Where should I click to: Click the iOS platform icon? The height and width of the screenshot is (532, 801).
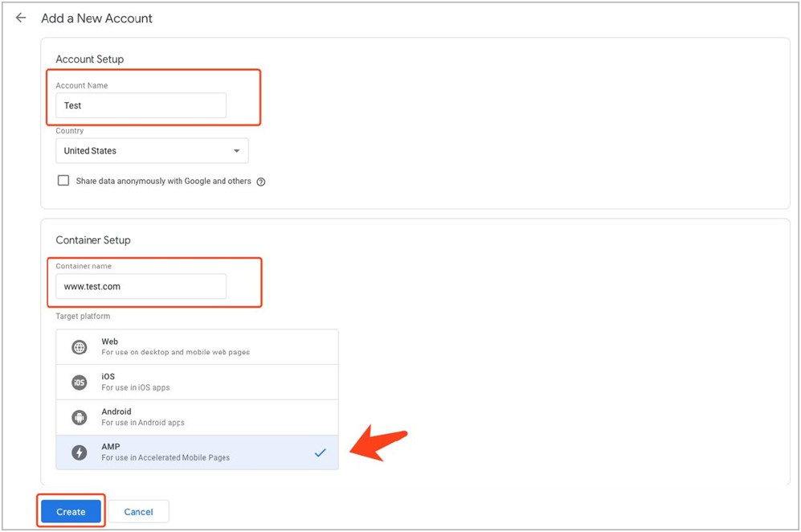coord(80,383)
